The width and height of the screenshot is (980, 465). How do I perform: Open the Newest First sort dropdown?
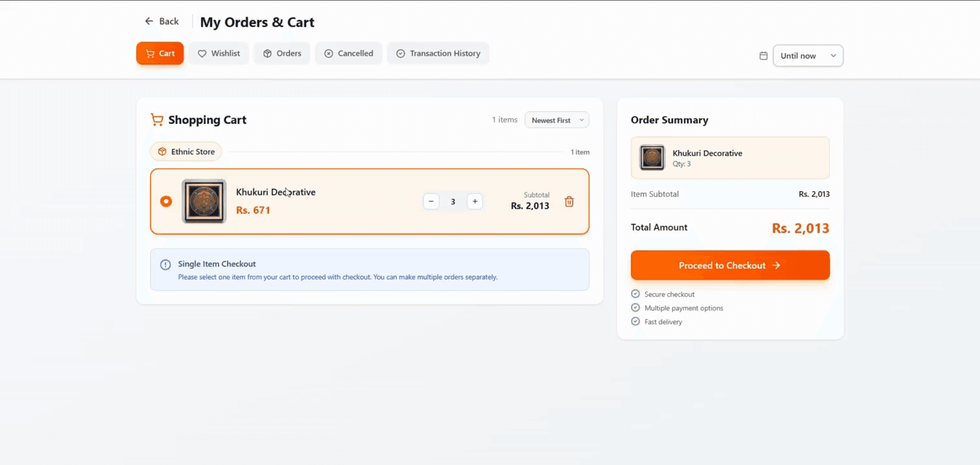click(557, 120)
